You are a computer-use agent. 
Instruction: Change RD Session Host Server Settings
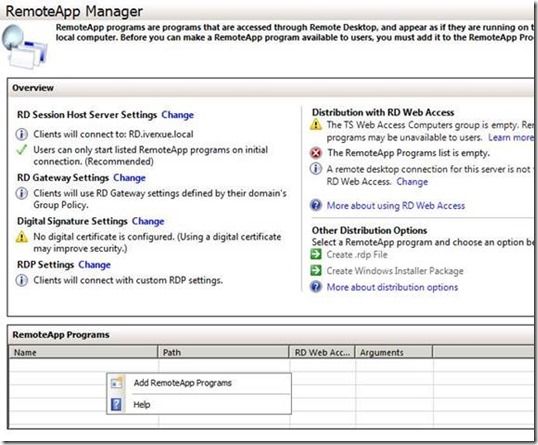(x=177, y=115)
